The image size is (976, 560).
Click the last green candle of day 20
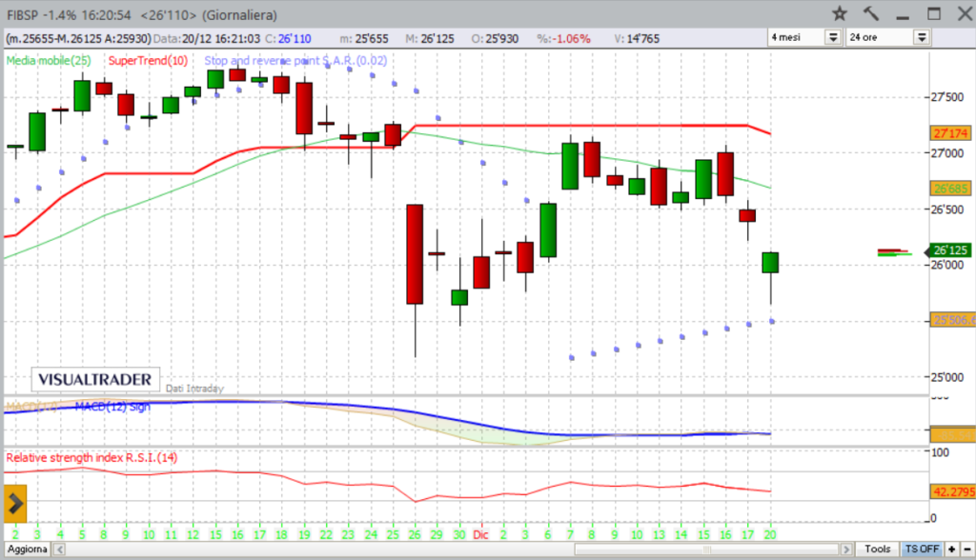coord(770,263)
